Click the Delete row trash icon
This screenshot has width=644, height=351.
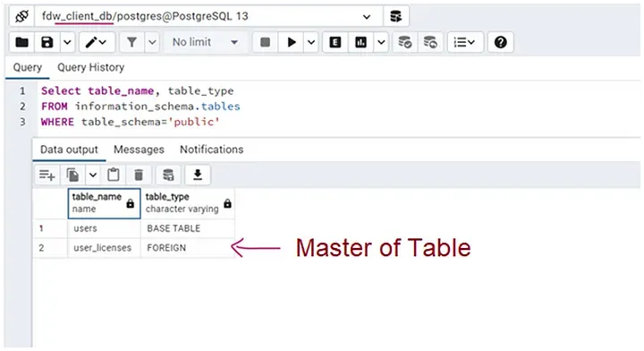pos(139,175)
